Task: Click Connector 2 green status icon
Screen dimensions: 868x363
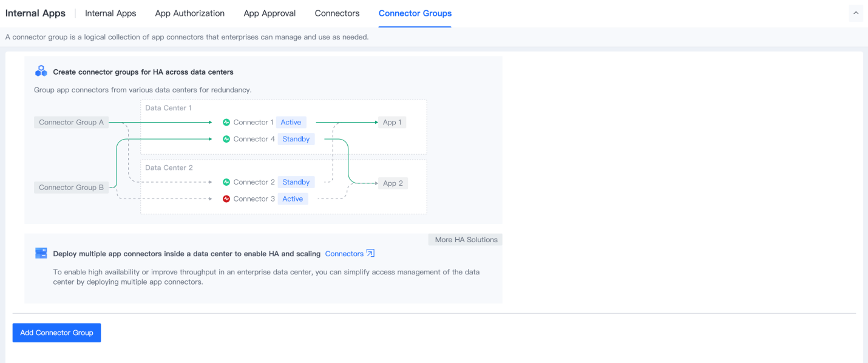Action: pyautogui.click(x=226, y=182)
